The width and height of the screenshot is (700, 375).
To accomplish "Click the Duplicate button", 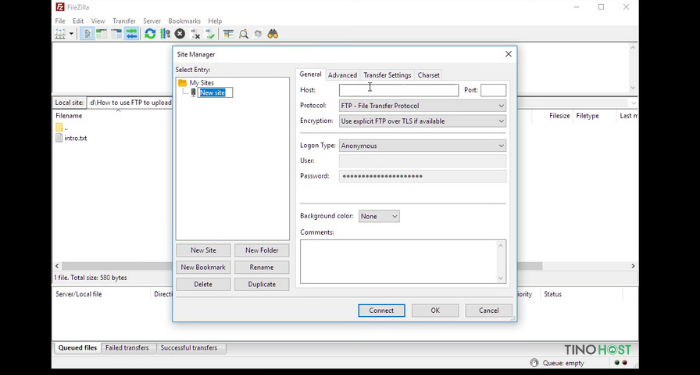I will 262,284.
